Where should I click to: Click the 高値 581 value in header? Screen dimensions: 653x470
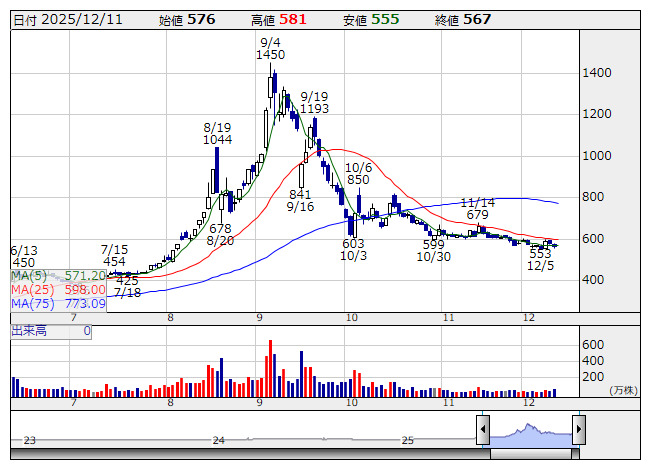279,19
